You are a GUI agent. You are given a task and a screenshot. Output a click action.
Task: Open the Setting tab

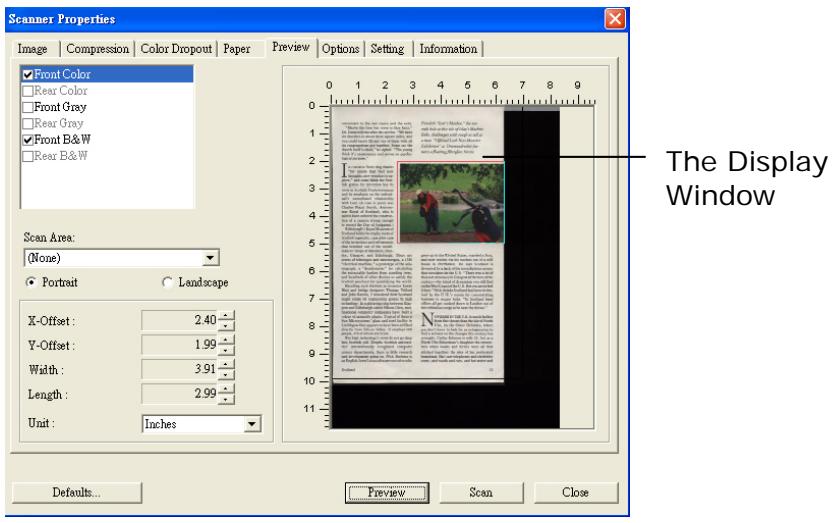pos(387,49)
